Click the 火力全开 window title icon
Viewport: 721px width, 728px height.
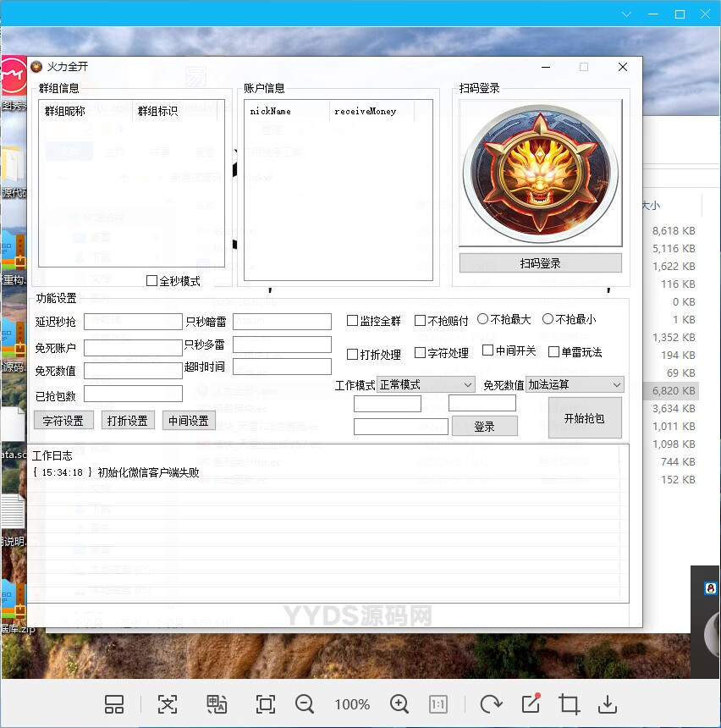[36, 67]
